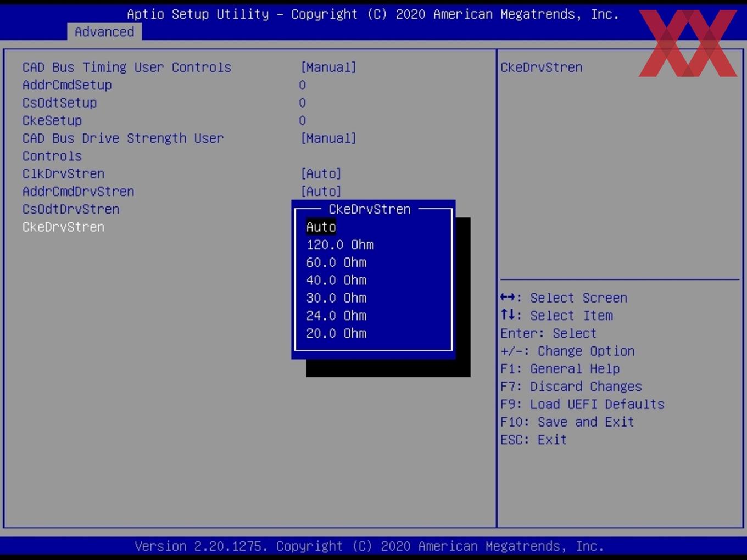Viewport: 747px width, 560px height.
Task: Click CkeDrvStren help text in right panel
Action: click(542, 68)
